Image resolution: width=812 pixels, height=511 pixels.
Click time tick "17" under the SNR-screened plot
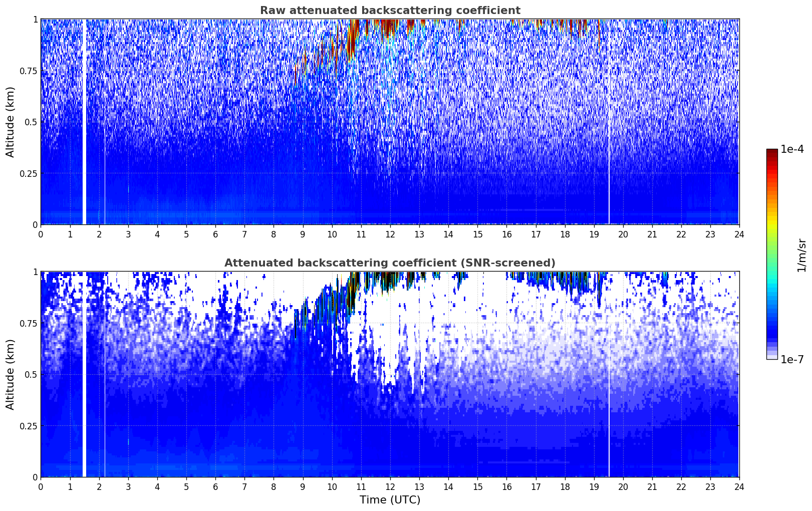(x=535, y=486)
